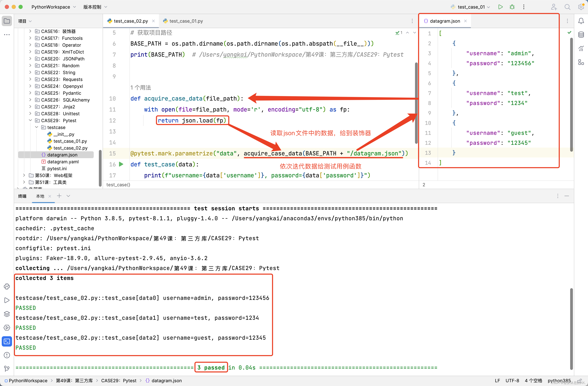Select 本地 terminal tab
Viewport: 588px width, 386px height.
40,196
